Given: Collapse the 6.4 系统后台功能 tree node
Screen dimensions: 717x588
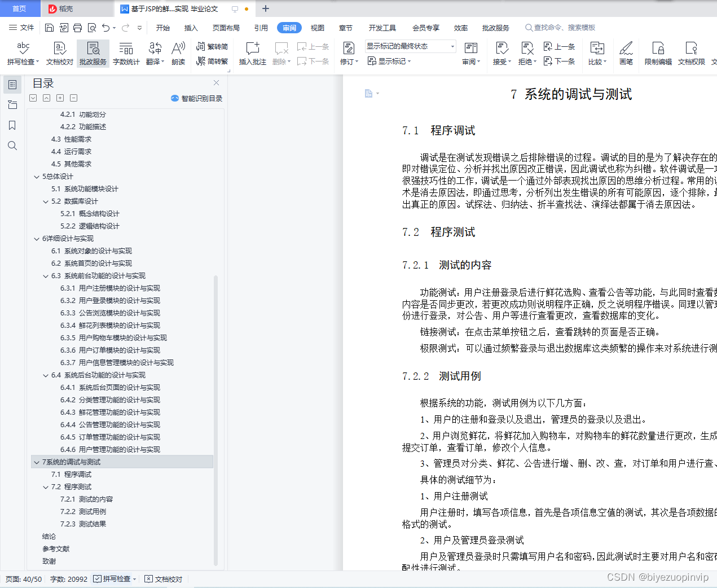Looking at the screenshot, I should [46, 375].
